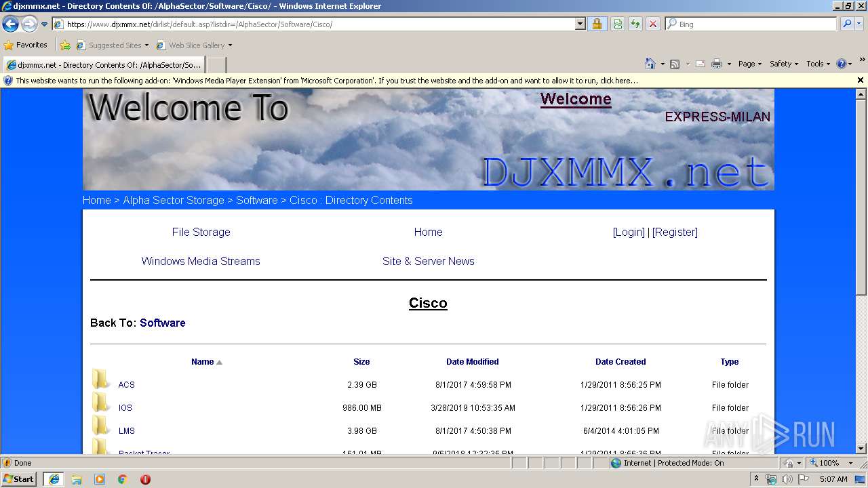Open the Safety menu
Image resolution: width=868 pixels, height=488 pixels.
click(784, 64)
